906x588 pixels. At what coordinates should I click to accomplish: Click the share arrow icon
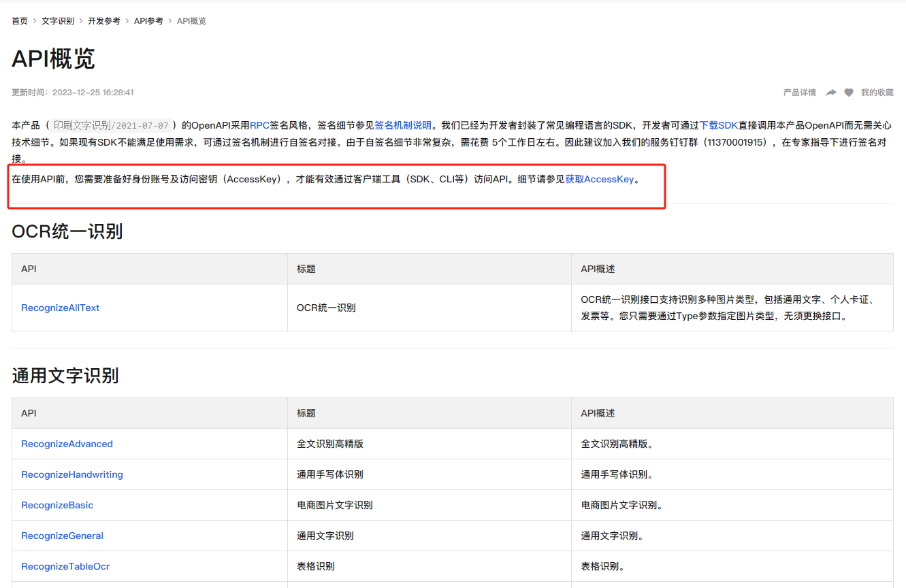click(x=831, y=93)
